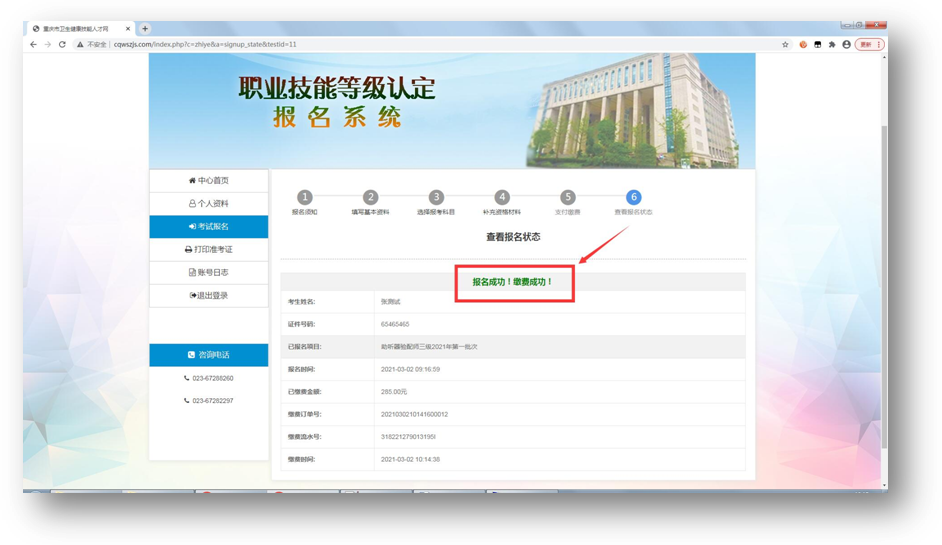Click step 6 circle 查看报名状态
Image resolution: width=942 pixels, height=545 pixels.
point(633,198)
